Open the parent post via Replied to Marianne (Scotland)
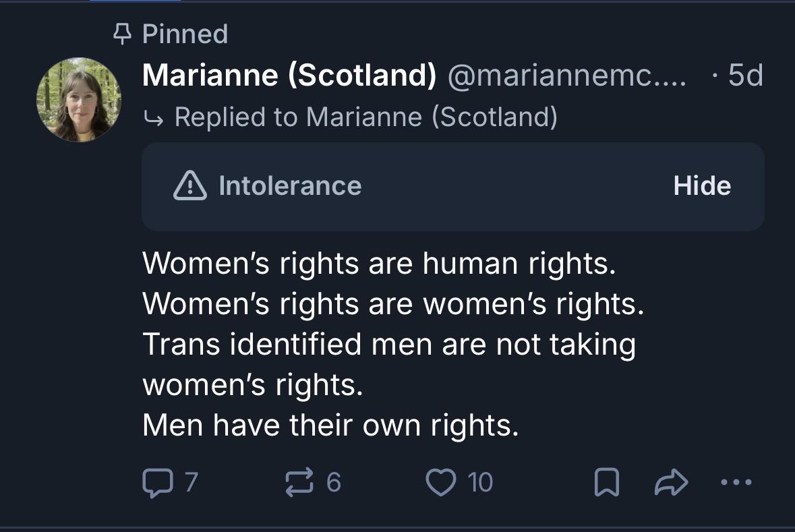The height and width of the screenshot is (532, 795). [x=365, y=117]
